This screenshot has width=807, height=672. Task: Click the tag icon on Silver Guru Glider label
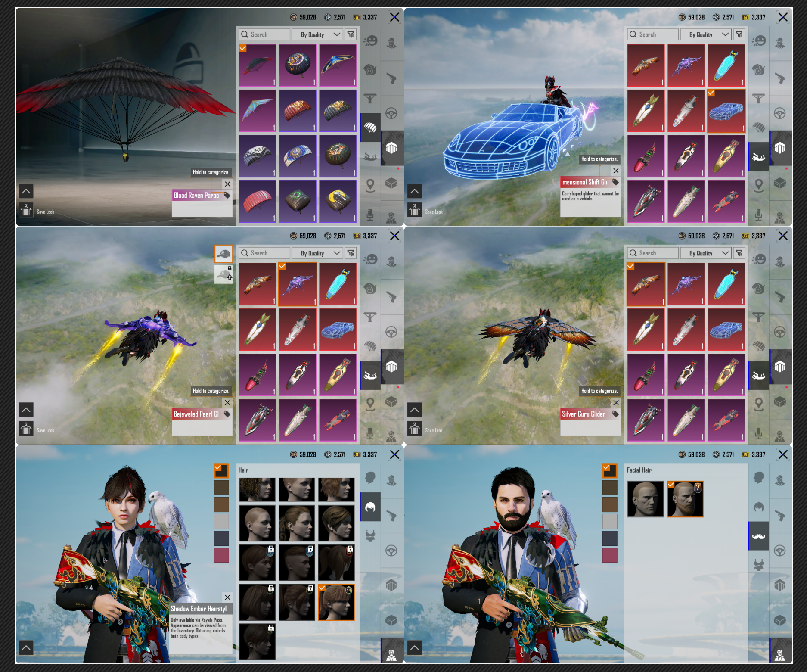pyautogui.click(x=616, y=414)
